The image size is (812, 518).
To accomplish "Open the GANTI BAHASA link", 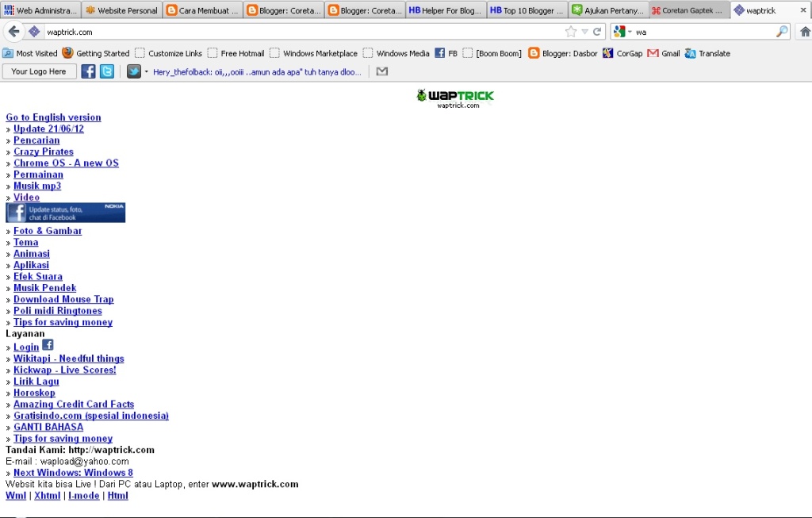I will 48,427.
